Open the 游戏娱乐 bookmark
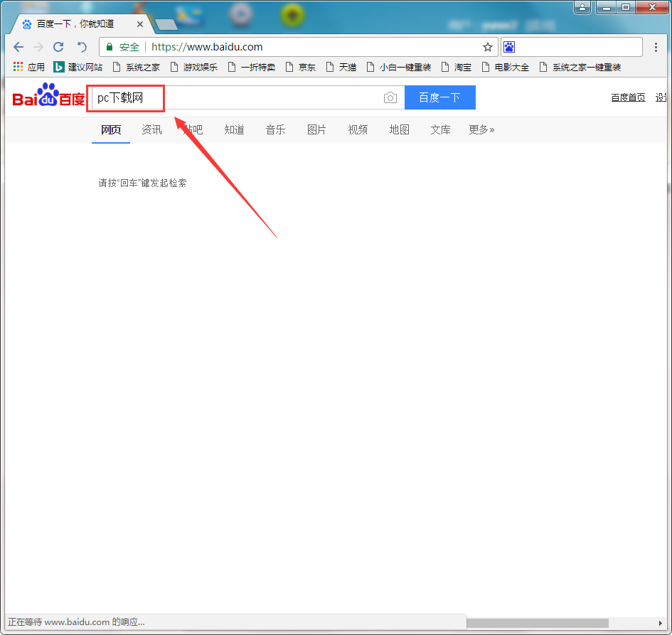The image size is (672, 635). pos(193,68)
